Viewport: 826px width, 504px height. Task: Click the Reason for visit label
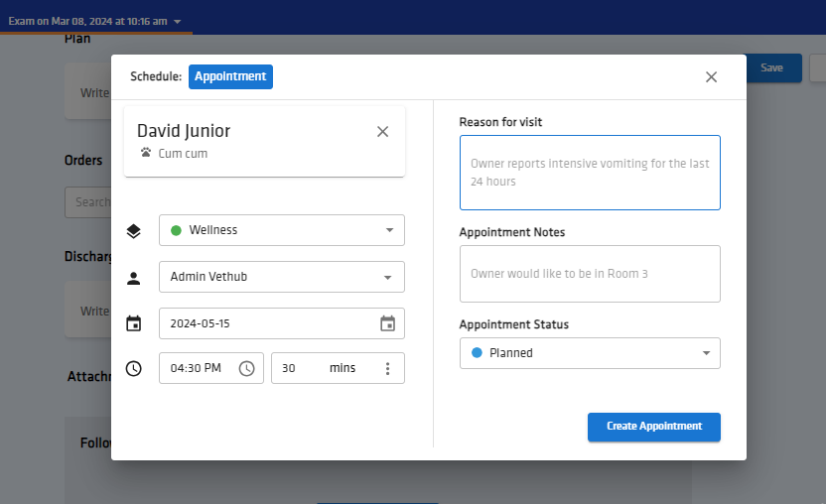click(x=500, y=122)
